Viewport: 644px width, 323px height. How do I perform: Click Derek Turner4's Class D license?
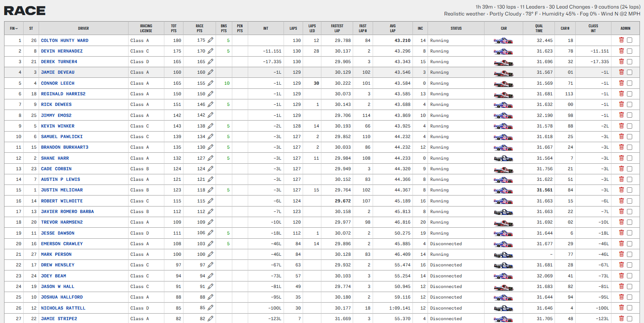[x=140, y=62]
